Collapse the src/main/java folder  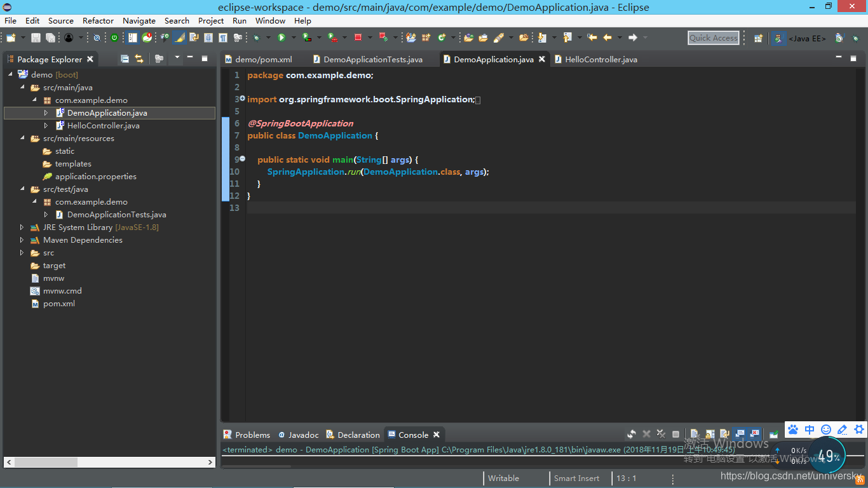point(22,87)
